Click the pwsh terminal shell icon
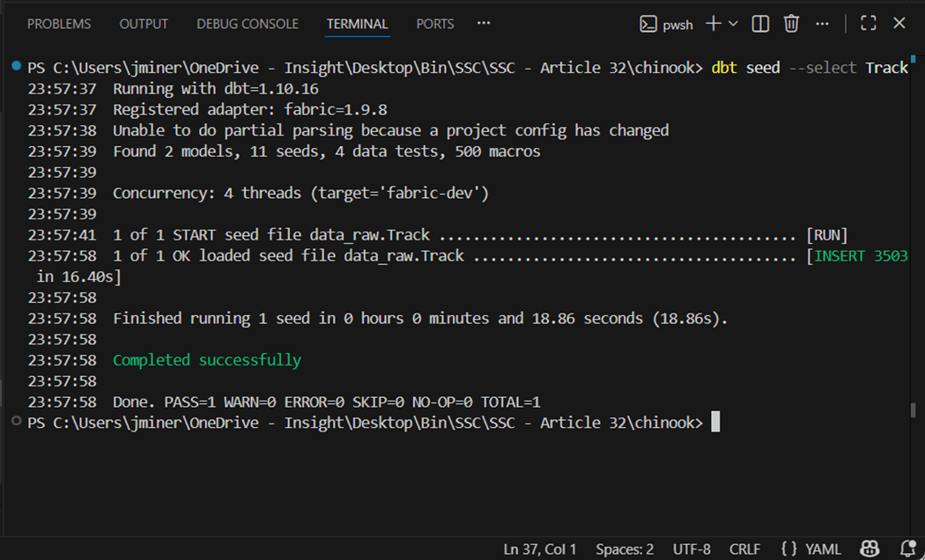Viewport: 925px width, 560px height. click(648, 25)
